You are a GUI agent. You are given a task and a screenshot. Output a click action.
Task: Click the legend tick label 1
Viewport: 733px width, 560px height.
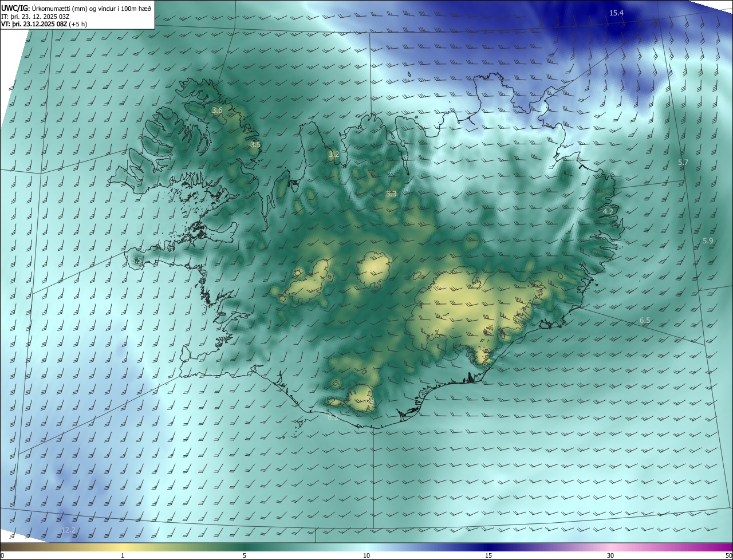click(x=123, y=555)
